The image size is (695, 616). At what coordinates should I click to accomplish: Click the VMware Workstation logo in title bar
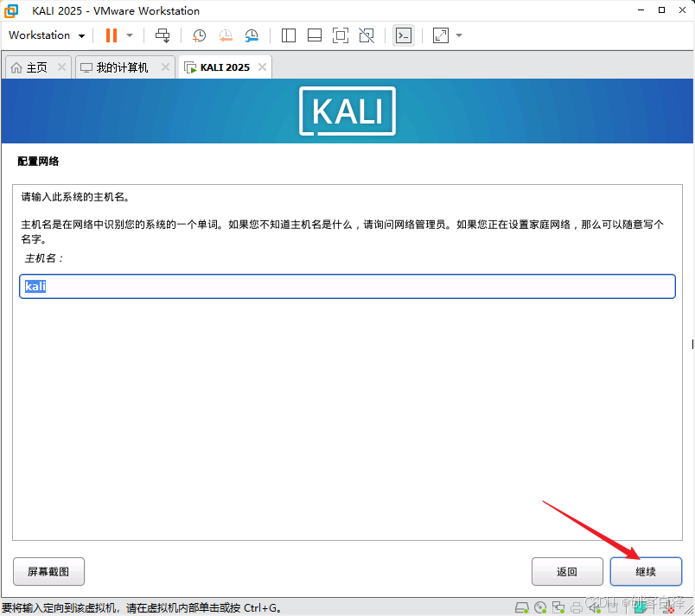click(11, 10)
